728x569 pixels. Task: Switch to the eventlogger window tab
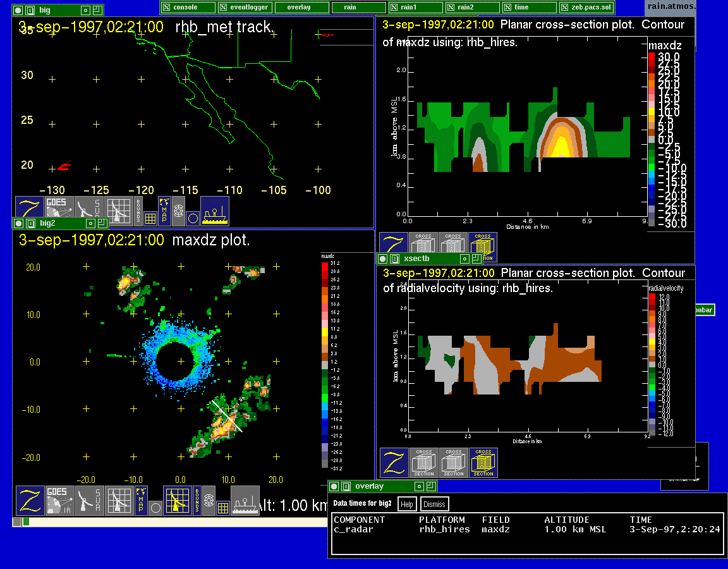(245, 7)
